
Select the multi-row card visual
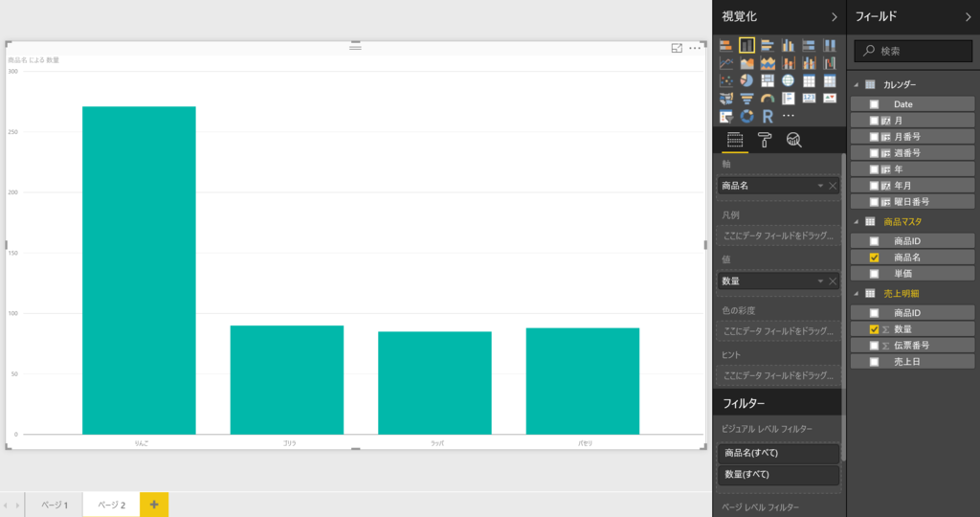click(789, 99)
